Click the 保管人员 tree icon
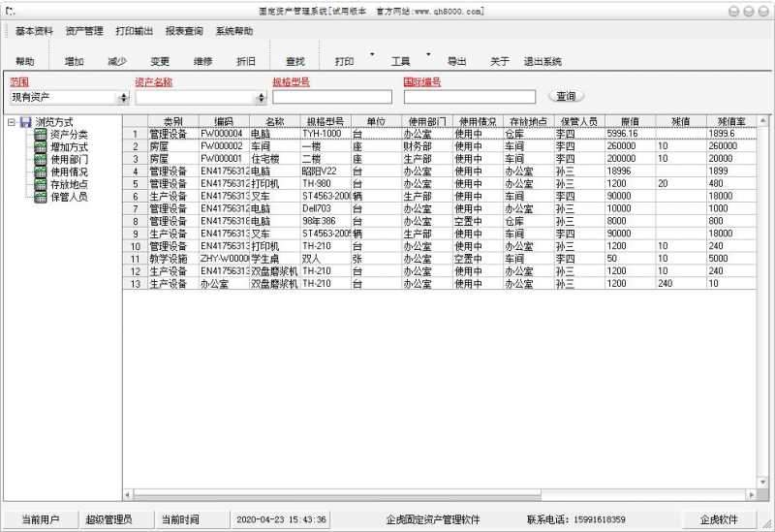 (x=41, y=197)
